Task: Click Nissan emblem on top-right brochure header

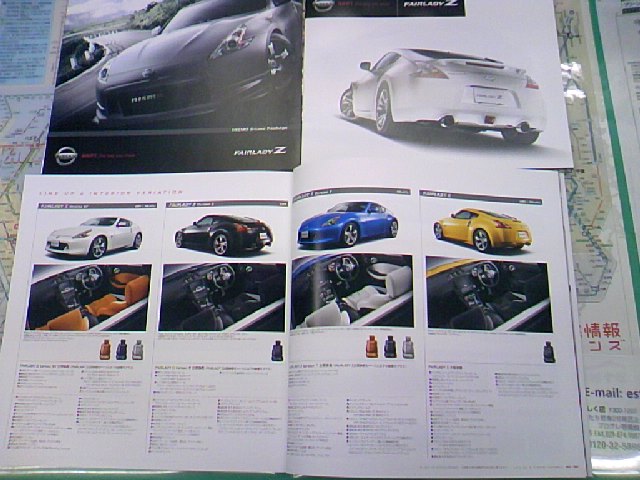Action: pos(324,4)
